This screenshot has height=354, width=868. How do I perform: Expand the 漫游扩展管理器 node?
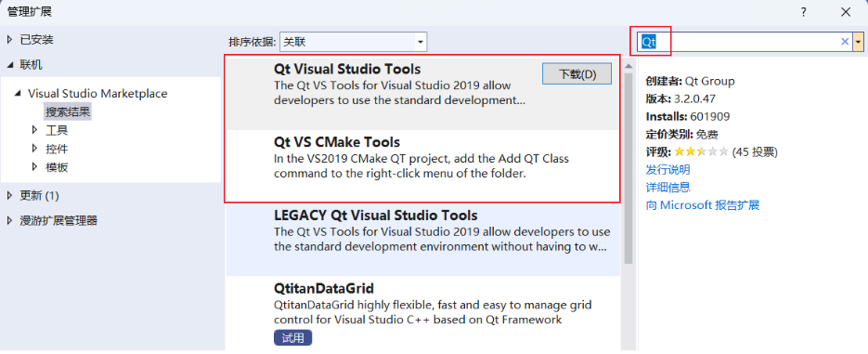point(9,220)
